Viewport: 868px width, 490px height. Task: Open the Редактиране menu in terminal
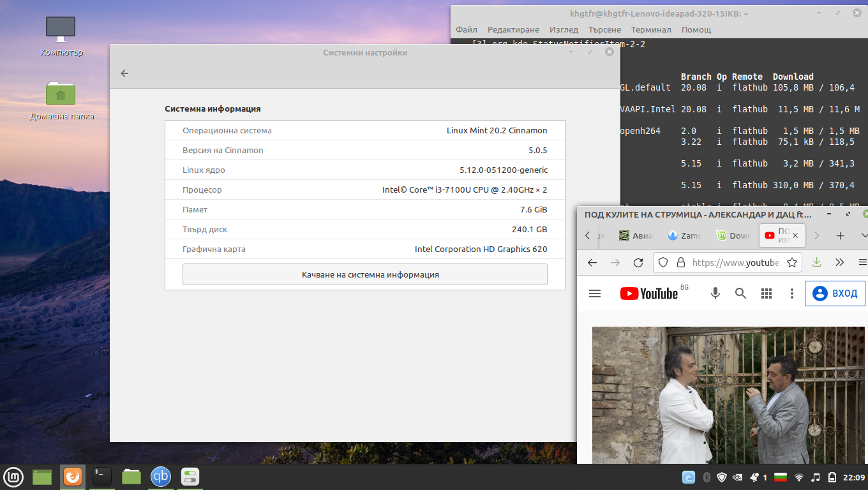point(513,29)
